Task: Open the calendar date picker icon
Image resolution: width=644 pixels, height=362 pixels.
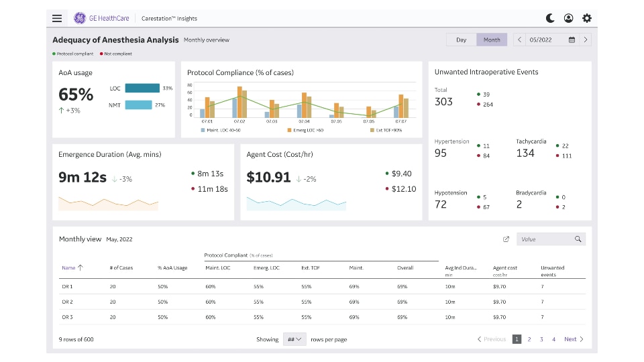Action: [x=572, y=40]
